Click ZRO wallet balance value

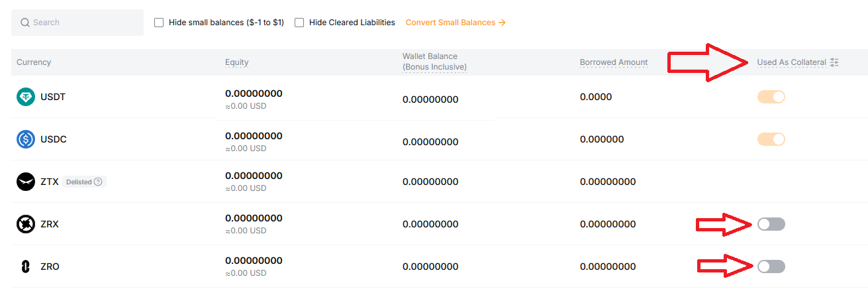tap(430, 267)
